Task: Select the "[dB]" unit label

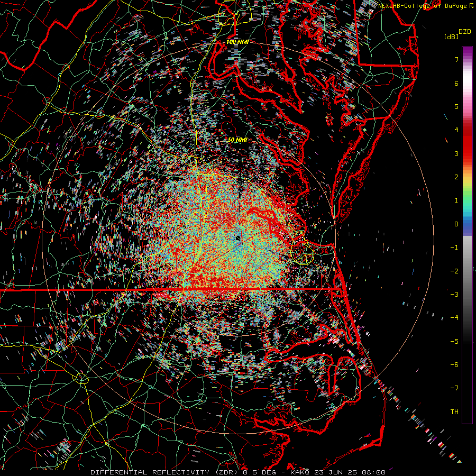Action: [x=451, y=36]
